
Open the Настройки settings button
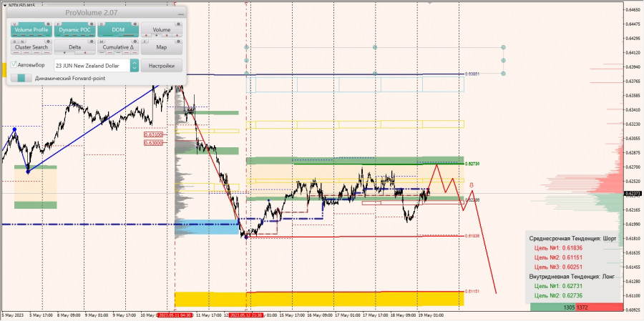coord(162,66)
